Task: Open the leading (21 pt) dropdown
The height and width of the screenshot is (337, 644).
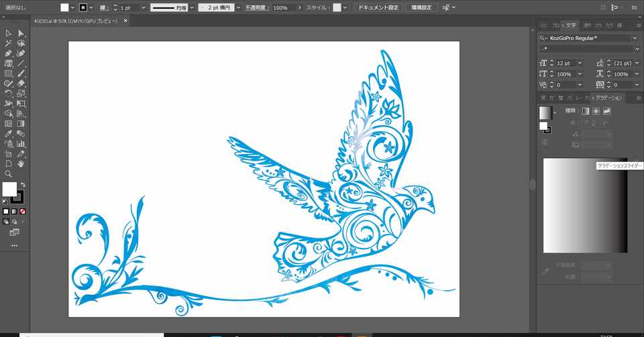Action: [x=637, y=63]
